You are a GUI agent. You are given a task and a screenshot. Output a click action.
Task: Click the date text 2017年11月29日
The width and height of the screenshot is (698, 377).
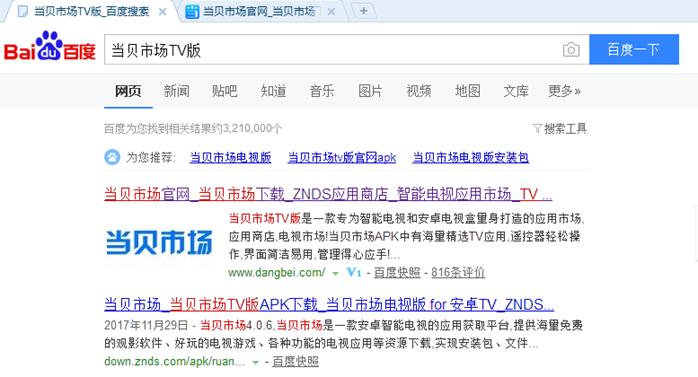(146, 325)
